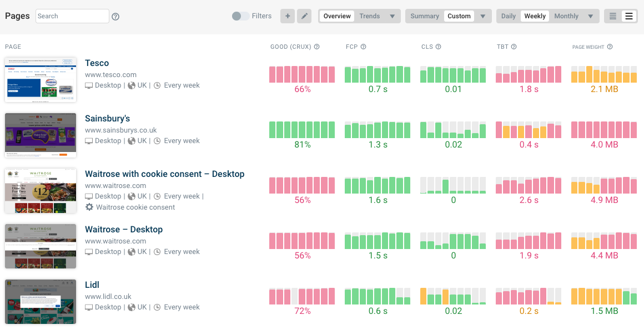
Task: Click Sainsbury's 4.0 MB page weight chart
Action: click(x=604, y=130)
